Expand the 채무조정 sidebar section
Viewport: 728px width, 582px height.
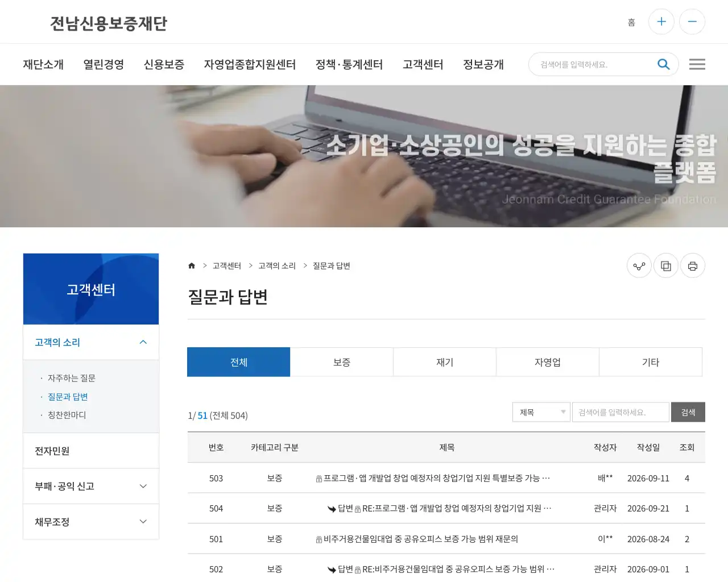tap(91, 522)
